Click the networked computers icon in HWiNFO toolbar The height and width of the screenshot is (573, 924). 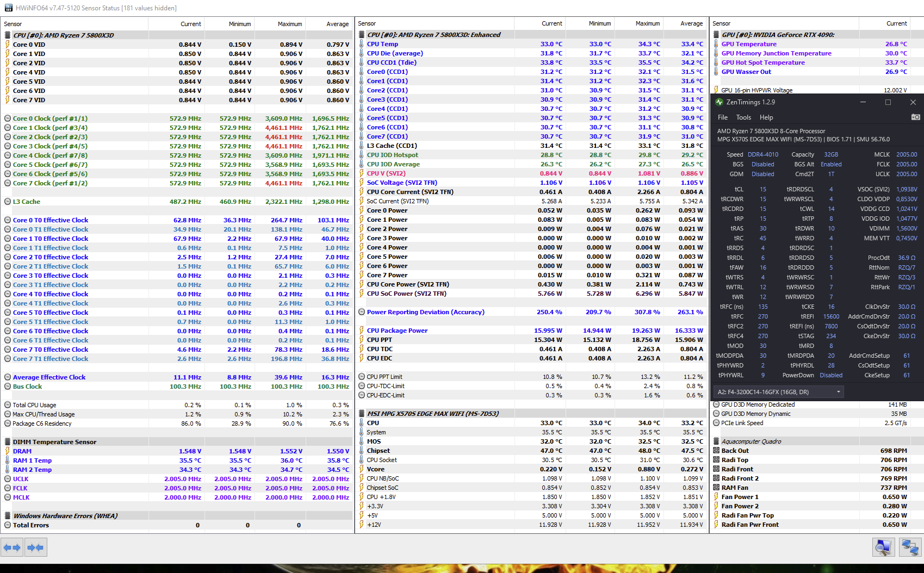tap(910, 547)
